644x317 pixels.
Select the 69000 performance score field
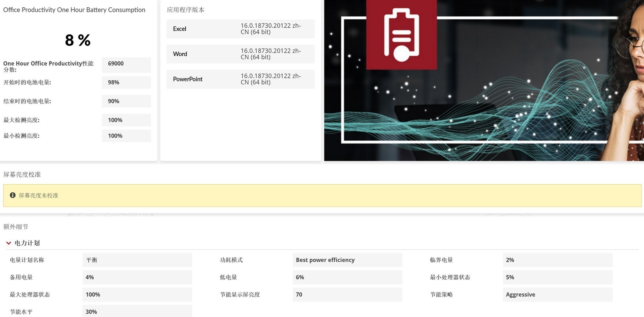126,65
